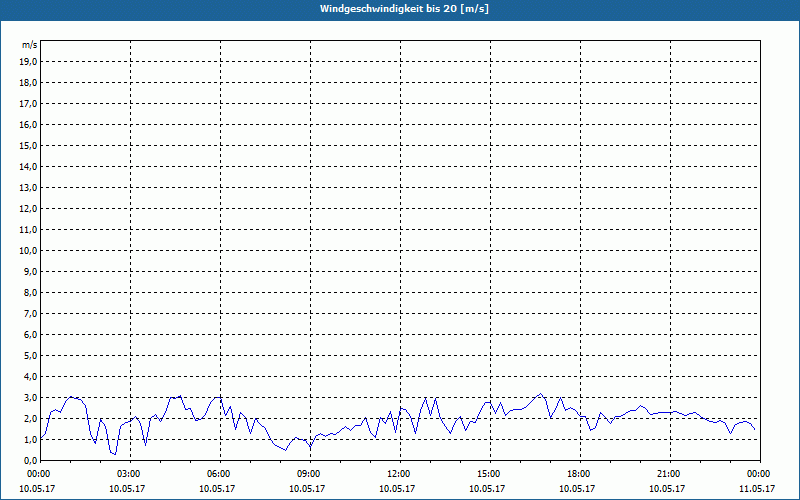Click "10.05.17" date beneath 21:00

667,489
